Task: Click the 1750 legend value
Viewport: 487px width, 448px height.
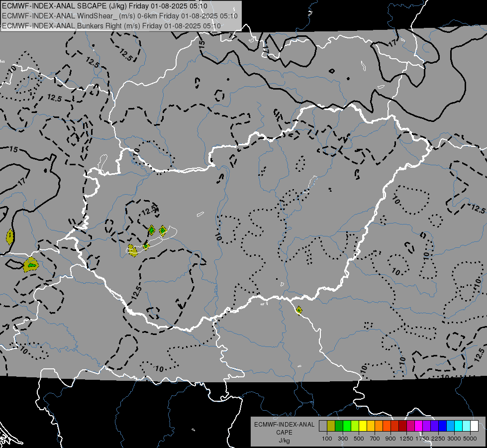Action: [x=422, y=439]
